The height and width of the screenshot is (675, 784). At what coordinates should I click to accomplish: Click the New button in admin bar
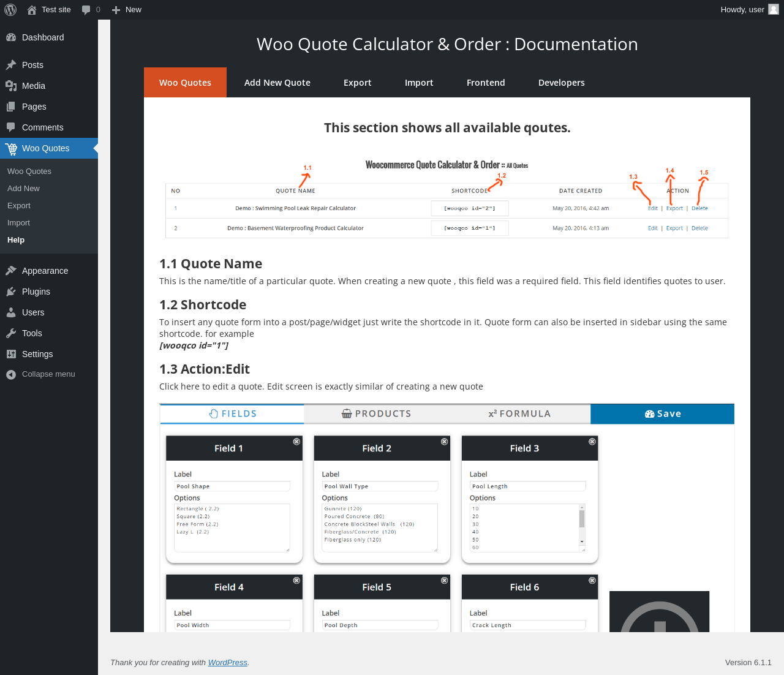pyautogui.click(x=127, y=10)
